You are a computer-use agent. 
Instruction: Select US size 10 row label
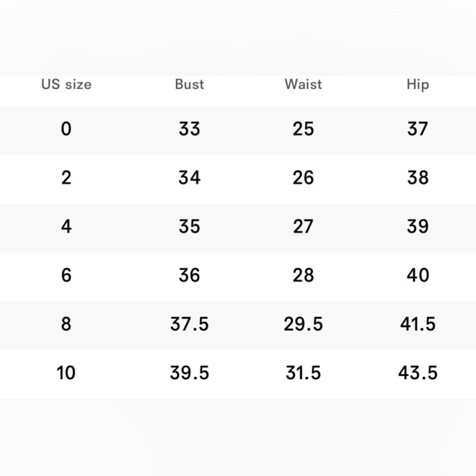pyautogui.click(x=66, y=373)
